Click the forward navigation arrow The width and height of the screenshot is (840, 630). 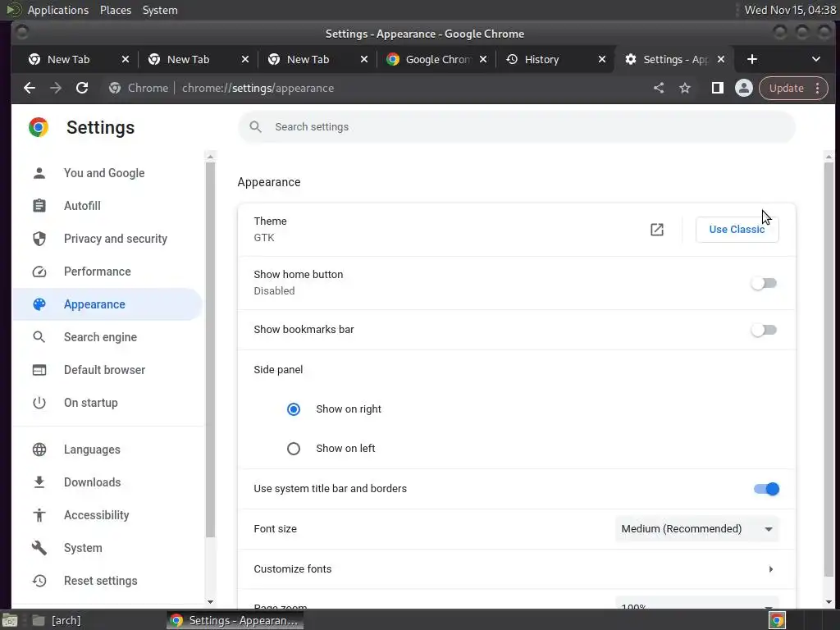pyautogui.click(x=56, y=88)
